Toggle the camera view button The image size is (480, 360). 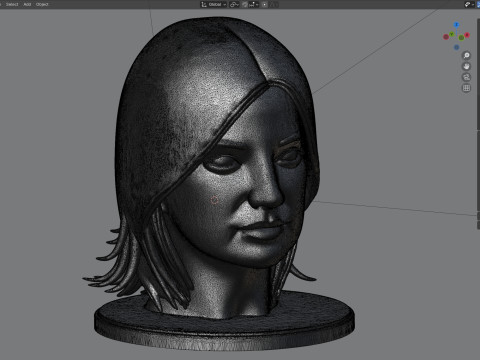(x=466, y=77)
